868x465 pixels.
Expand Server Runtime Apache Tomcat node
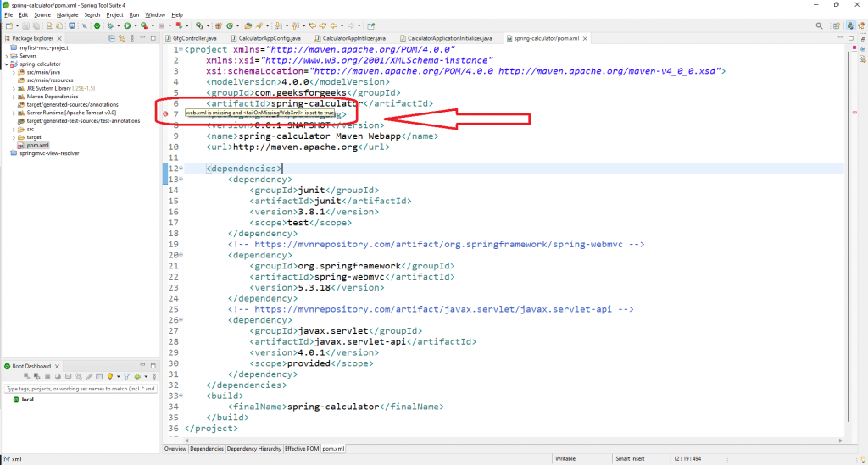tap(14, 113)
